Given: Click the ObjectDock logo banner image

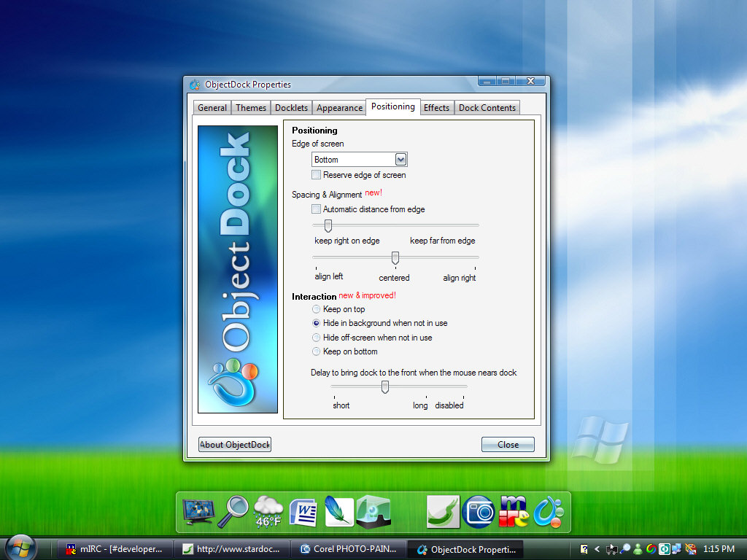Looking at the screenshot, I should 238,269.
